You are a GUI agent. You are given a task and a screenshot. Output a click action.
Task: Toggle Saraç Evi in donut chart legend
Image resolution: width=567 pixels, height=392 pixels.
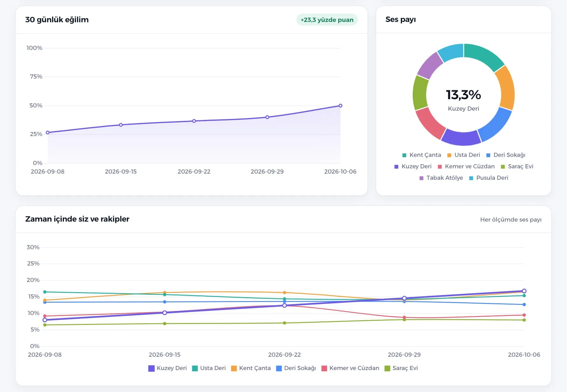[517, 166]
